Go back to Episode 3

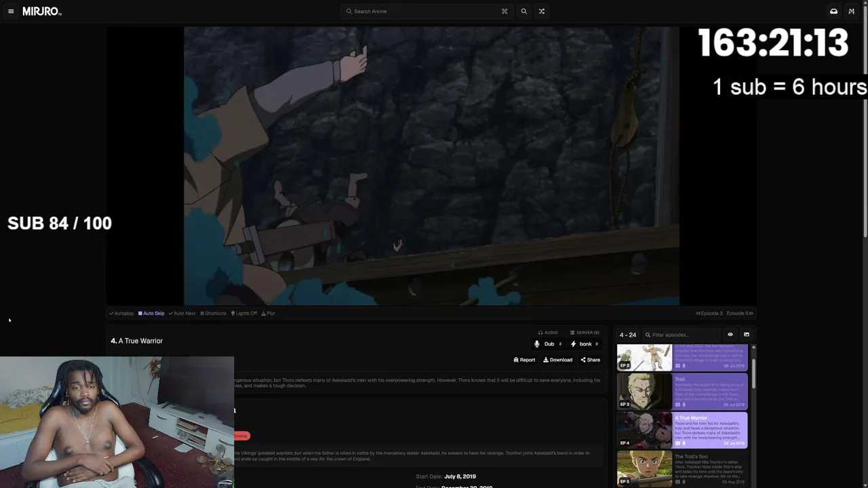pos(709,313)
